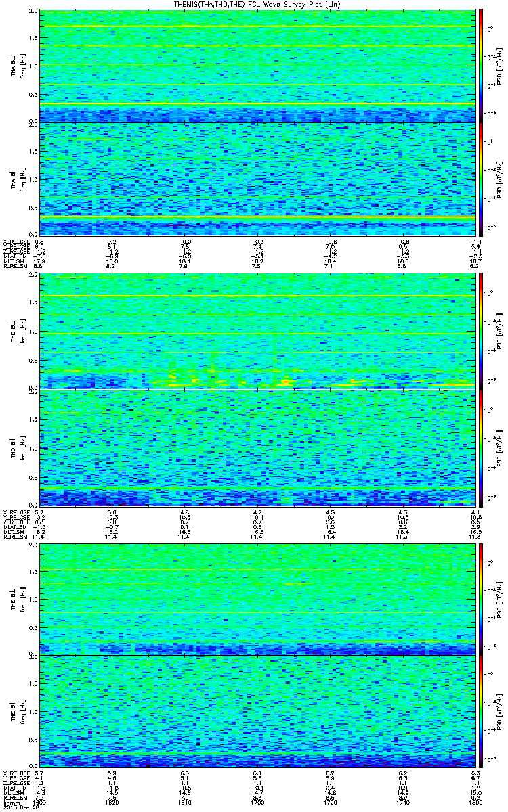
Task: Click the color bar beside THA B⊥ panel
Action: pos(480,66)
